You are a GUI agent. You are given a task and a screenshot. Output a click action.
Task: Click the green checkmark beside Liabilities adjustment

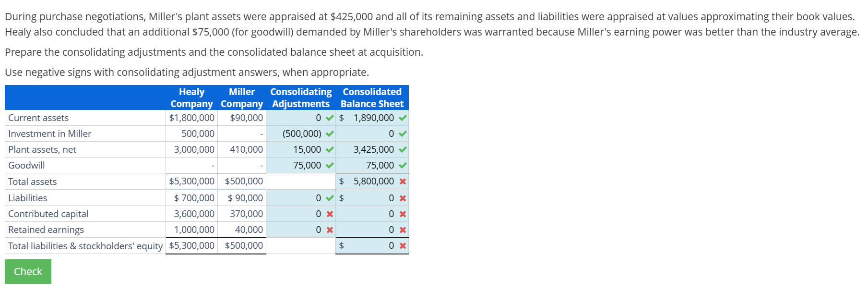pos(329,197)
